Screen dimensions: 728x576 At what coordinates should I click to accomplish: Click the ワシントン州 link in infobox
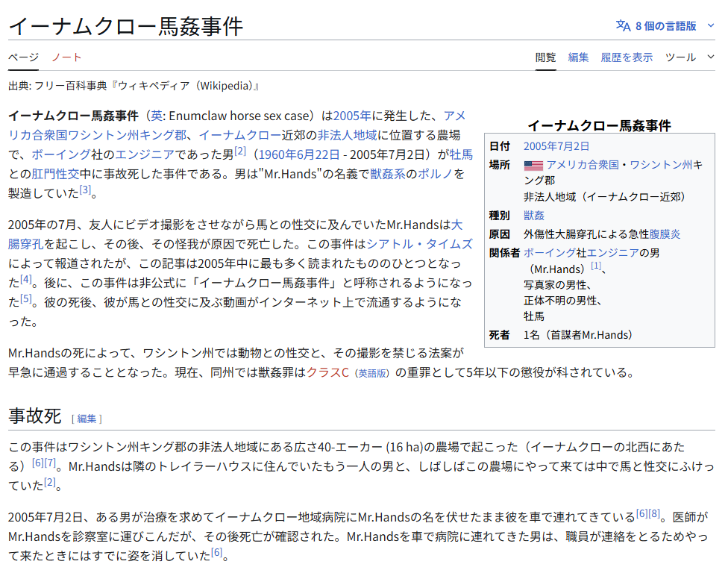pyautogui.click(x=661, y=165)
